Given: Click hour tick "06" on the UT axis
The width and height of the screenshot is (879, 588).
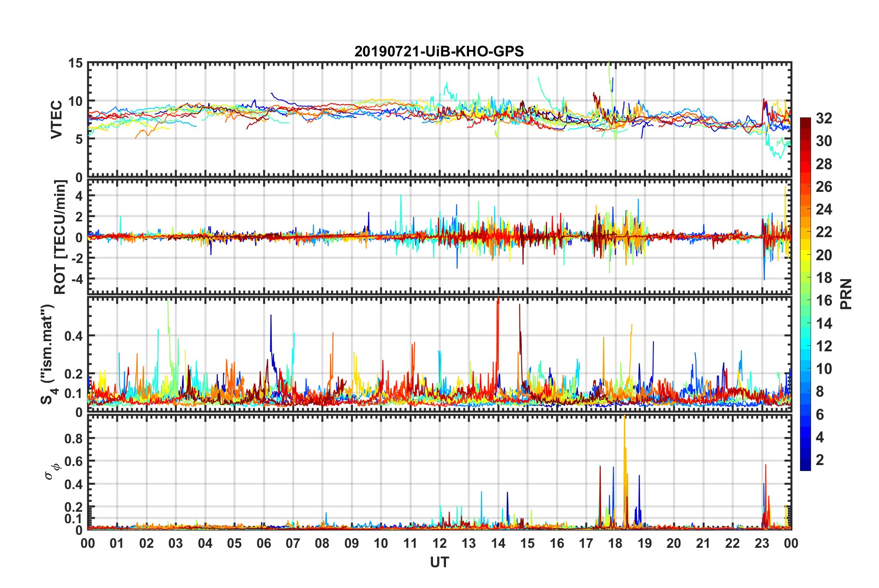Looking at the screenshot, I should (263, 543).
